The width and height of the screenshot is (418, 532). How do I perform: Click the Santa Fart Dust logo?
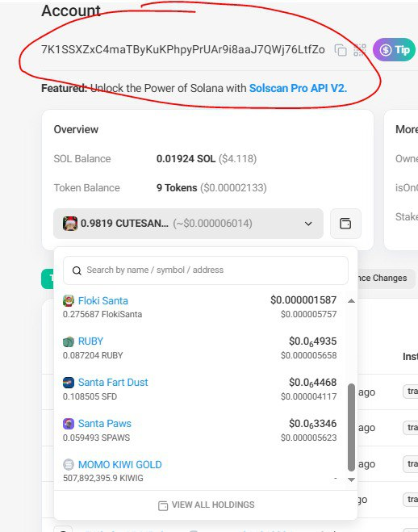click(69, 383)
